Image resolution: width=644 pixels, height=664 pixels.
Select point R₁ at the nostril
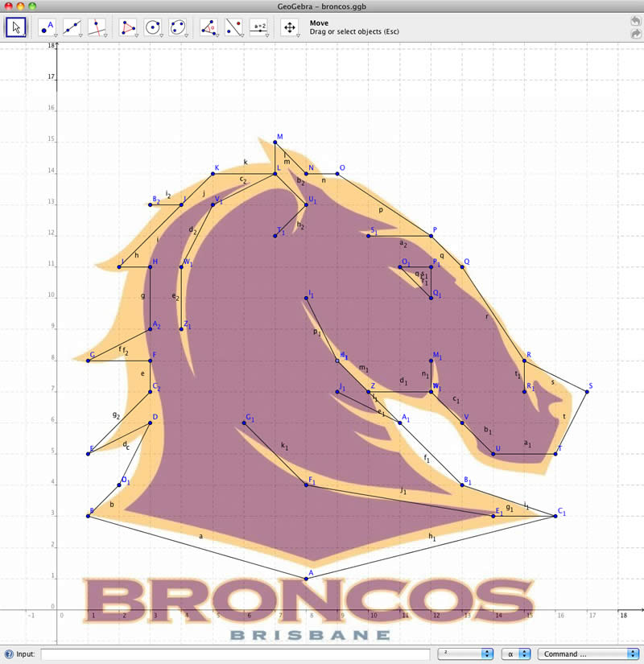525,392
